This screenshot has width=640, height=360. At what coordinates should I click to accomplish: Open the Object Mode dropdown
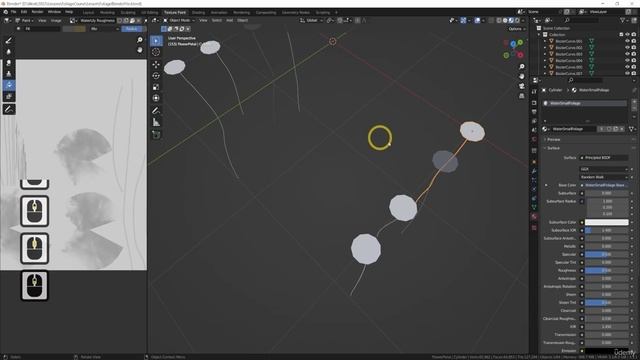point(178,20)
